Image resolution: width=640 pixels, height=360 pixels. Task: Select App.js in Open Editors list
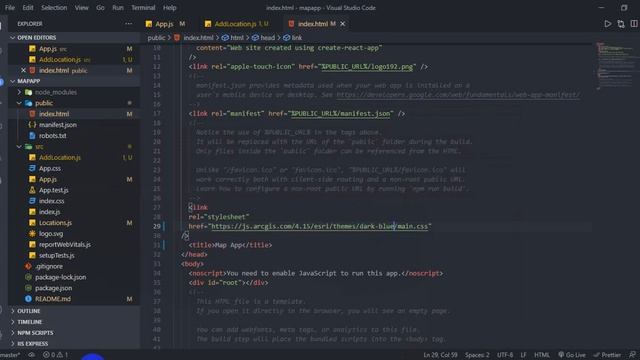pyautogui.click(x=48, y=49)
